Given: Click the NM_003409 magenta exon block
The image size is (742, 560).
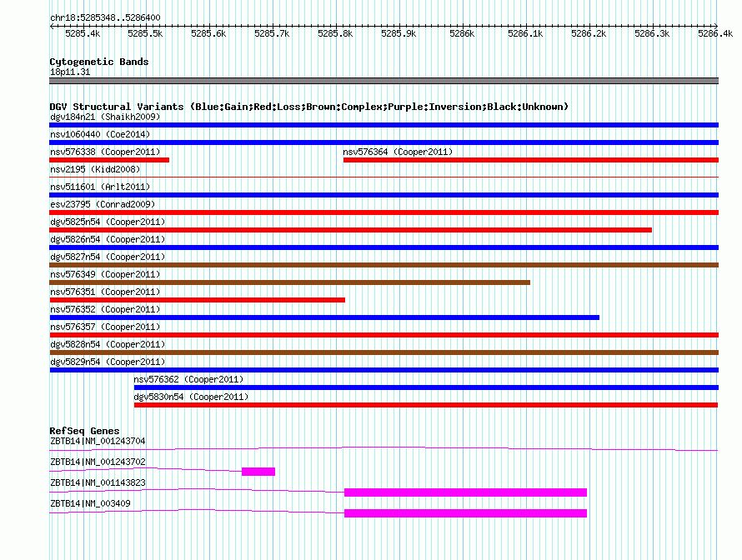Looking at the screenshot, I should pos(466,513).
